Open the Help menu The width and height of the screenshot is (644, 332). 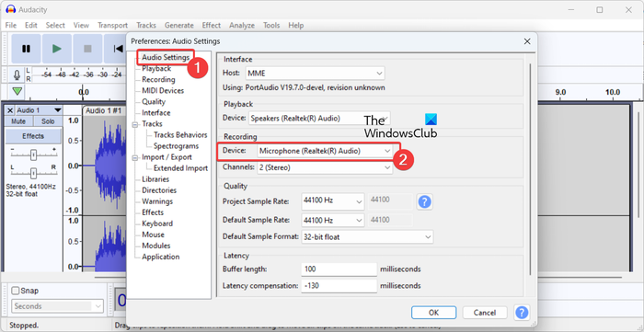point(295,25)
